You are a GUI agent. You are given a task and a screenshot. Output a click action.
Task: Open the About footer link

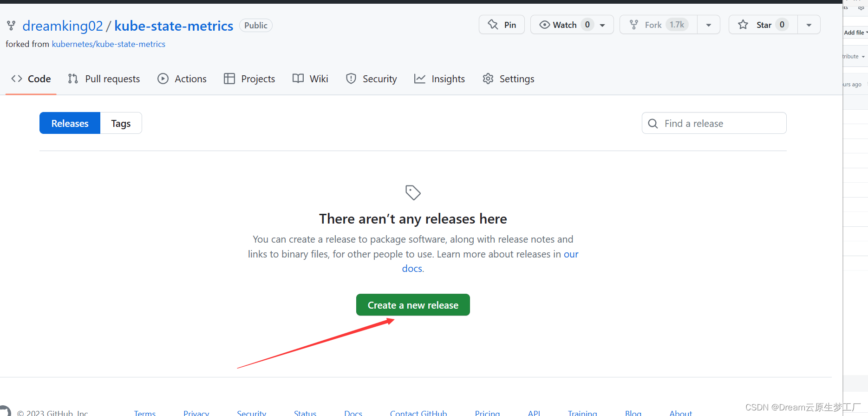(681, 413)
